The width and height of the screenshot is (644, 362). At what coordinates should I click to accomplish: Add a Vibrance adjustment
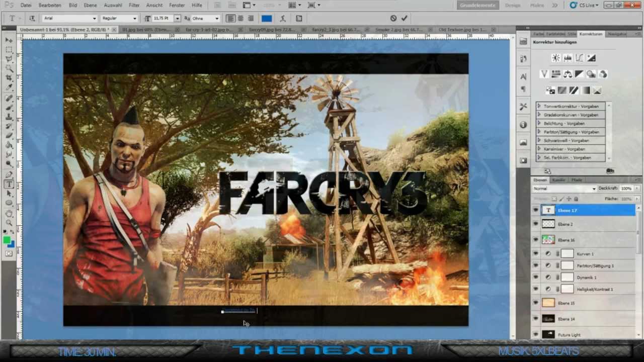[544, 74]
